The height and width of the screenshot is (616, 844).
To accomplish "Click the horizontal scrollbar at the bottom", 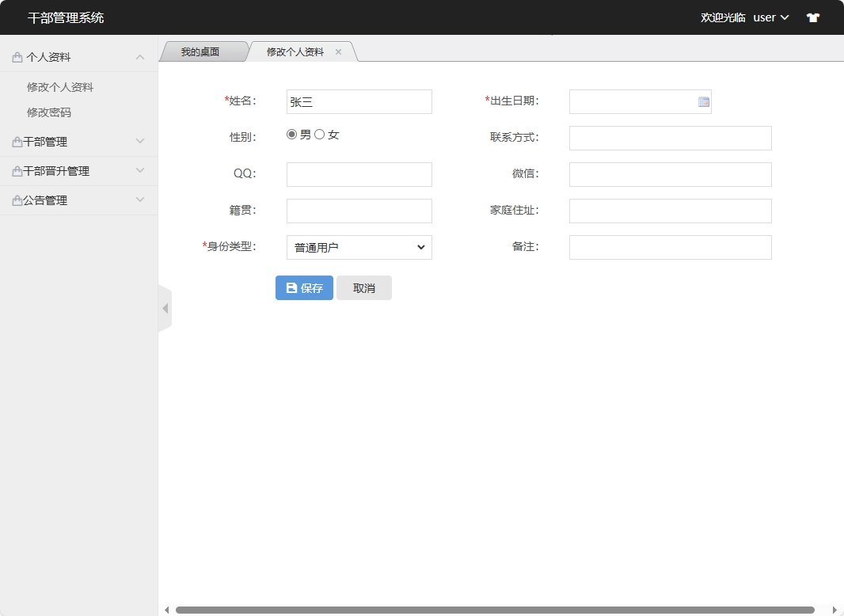I will click(495, 610).
